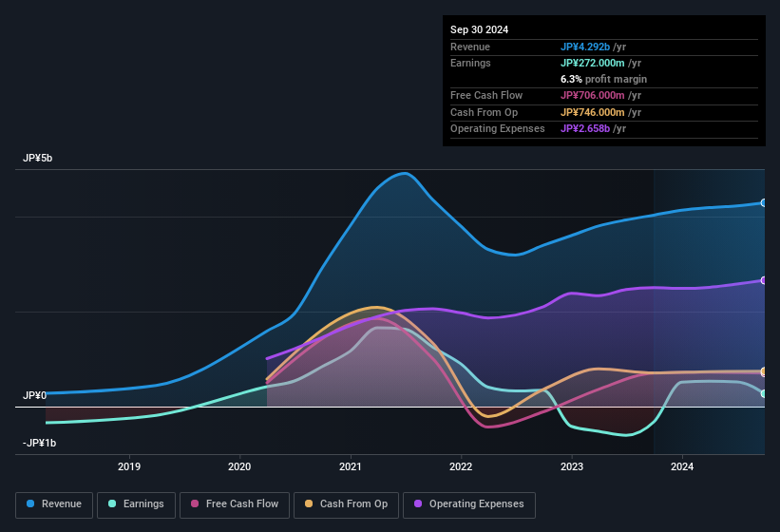Toggle the Free Cash Flow legend button
The height and width of the screenshot is (532, 780).
(235, 504)
